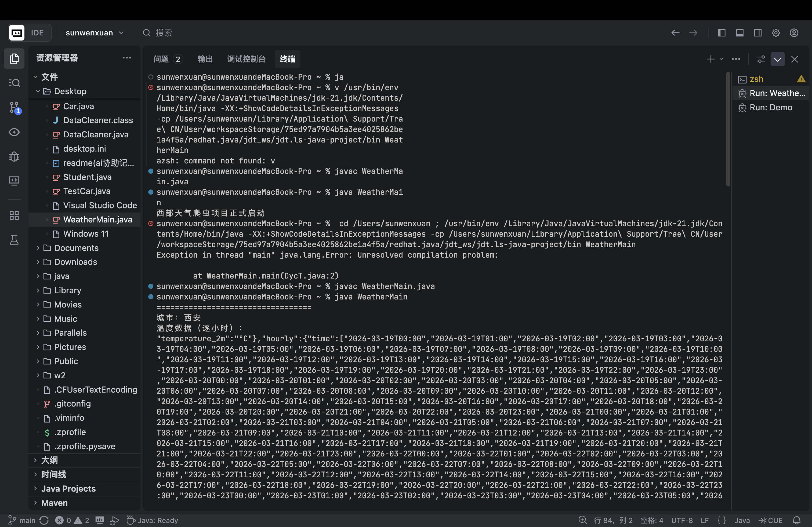The height and width of the screenshot is (527, 812).
Task: Click the account profile icon
Action: 794,33
